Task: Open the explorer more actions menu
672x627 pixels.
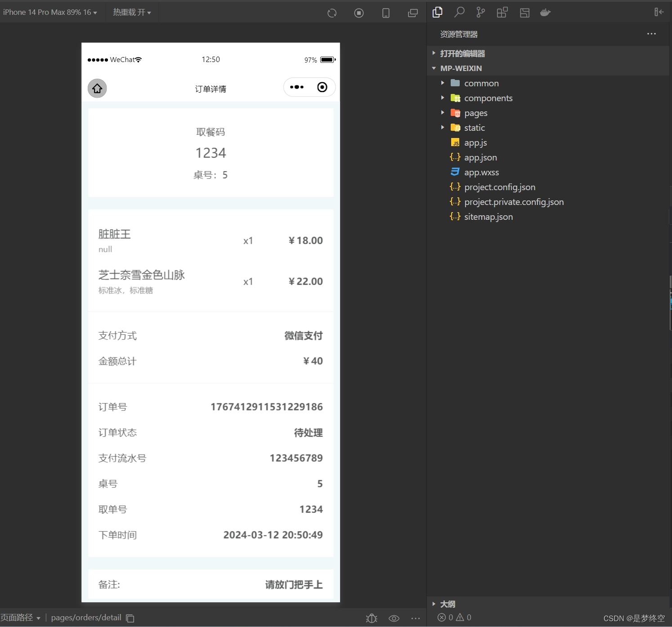Action: [651, 34]
